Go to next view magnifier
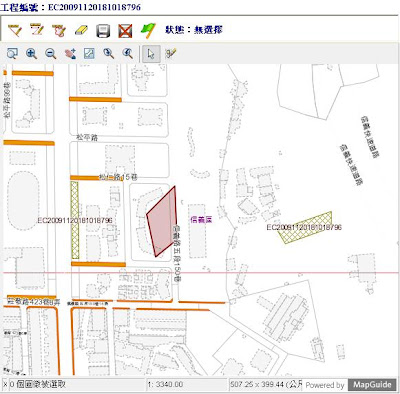Screen dimensions: 400x394 (x=128, y=53)
